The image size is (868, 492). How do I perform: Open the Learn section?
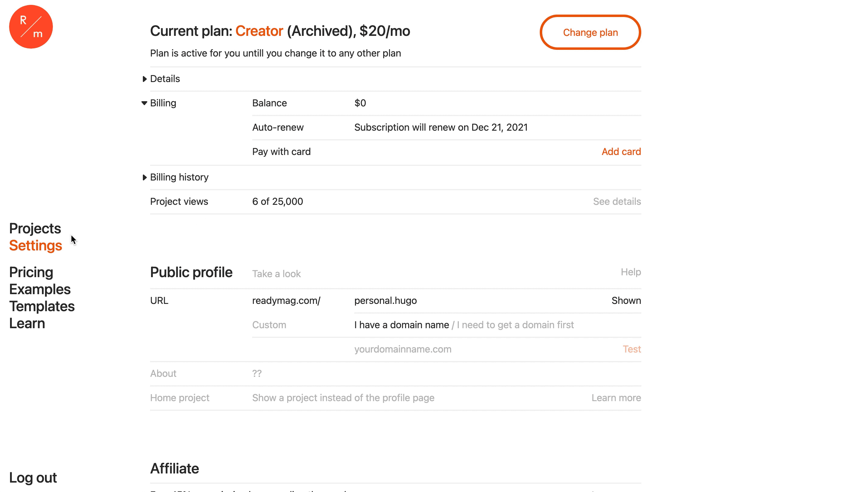(x=27, y=323)
